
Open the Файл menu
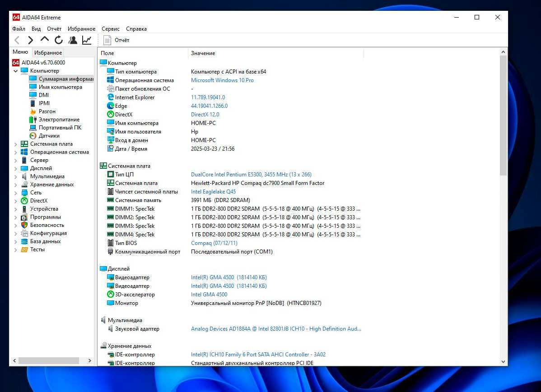pyautogui.click(x=19, y=29)
